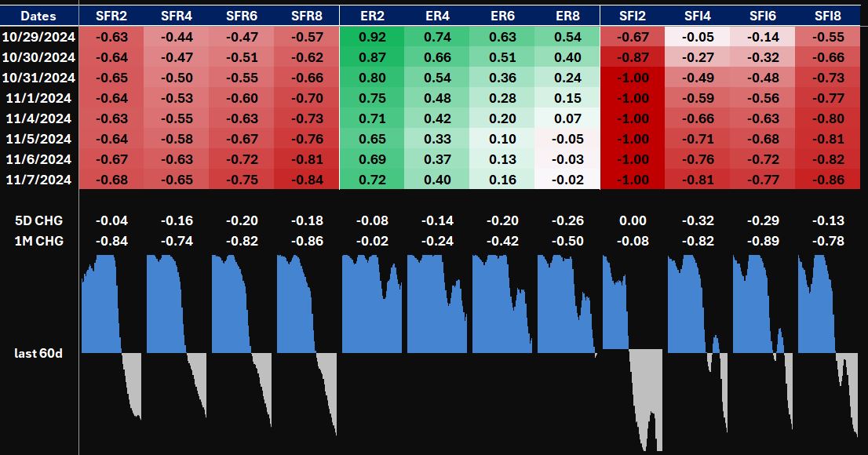The height and width of the screenshot is (455, 868).
Task: Open the SFI6 last 60d sparkline chart
Action: (763, 341)
